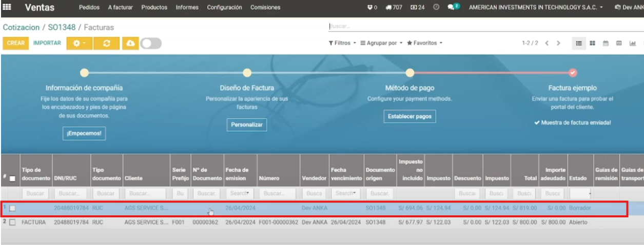
Task: Click the Borrador status cell
Action: (x=580, y=208)
